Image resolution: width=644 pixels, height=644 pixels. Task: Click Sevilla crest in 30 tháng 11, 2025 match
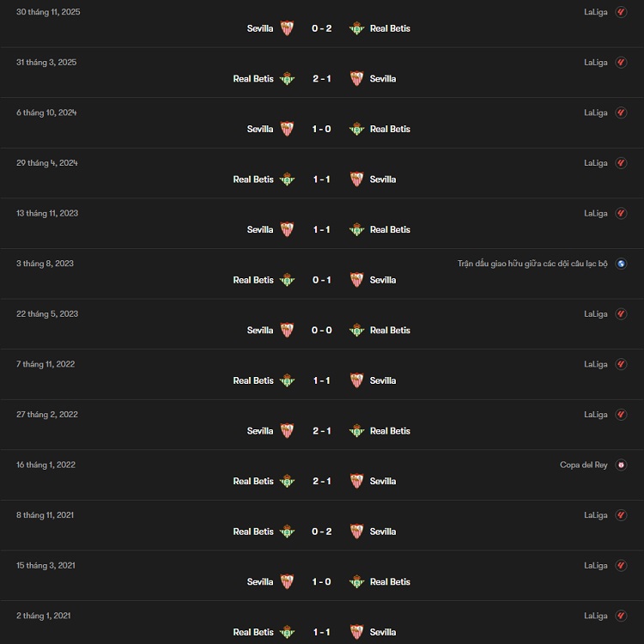click(x=287, y=28)
